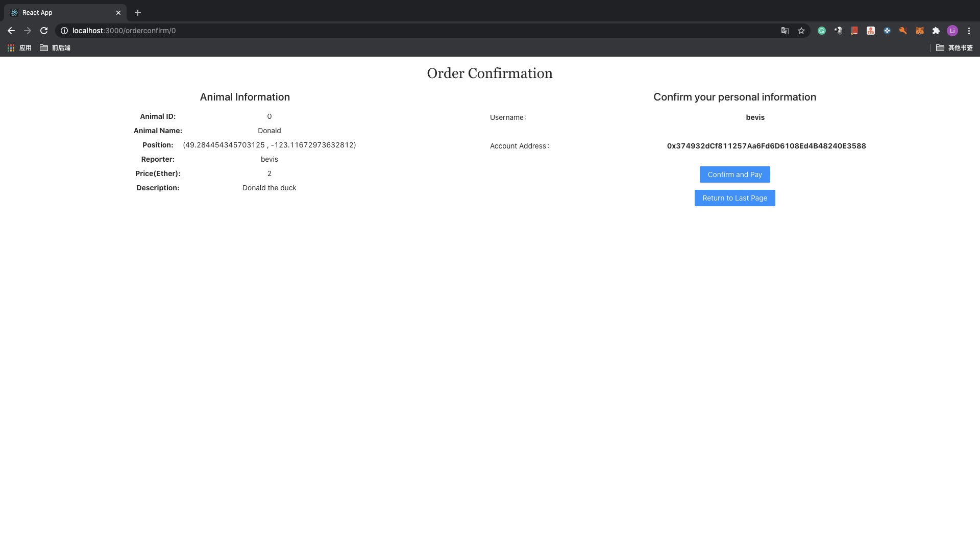The width and height of the screenshot is (980, 551).
Task: Go back to the previous page
Action: [x=11, y=31]
